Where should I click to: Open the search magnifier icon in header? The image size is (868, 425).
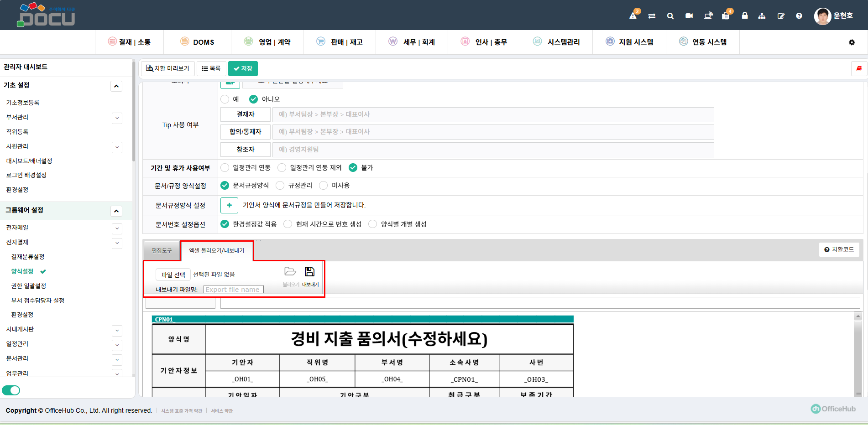[x=670, y=16]
